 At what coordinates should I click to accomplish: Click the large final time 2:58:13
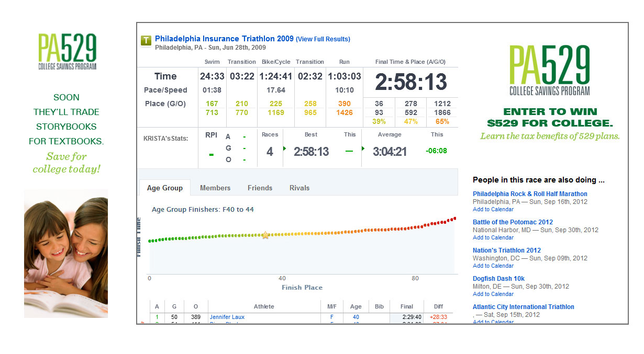click(411, 82)
